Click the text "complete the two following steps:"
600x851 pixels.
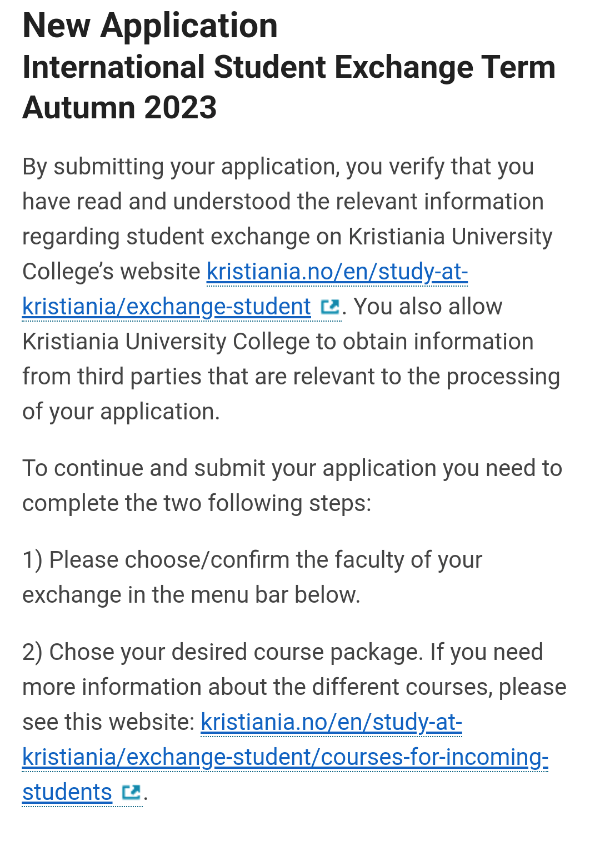tap(197, 504)
